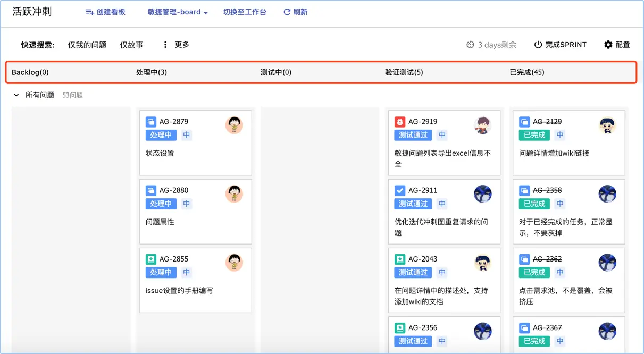This screenshot has width=644, height=354.
Task: Open issue AG-2855
Action: [174, 259]
